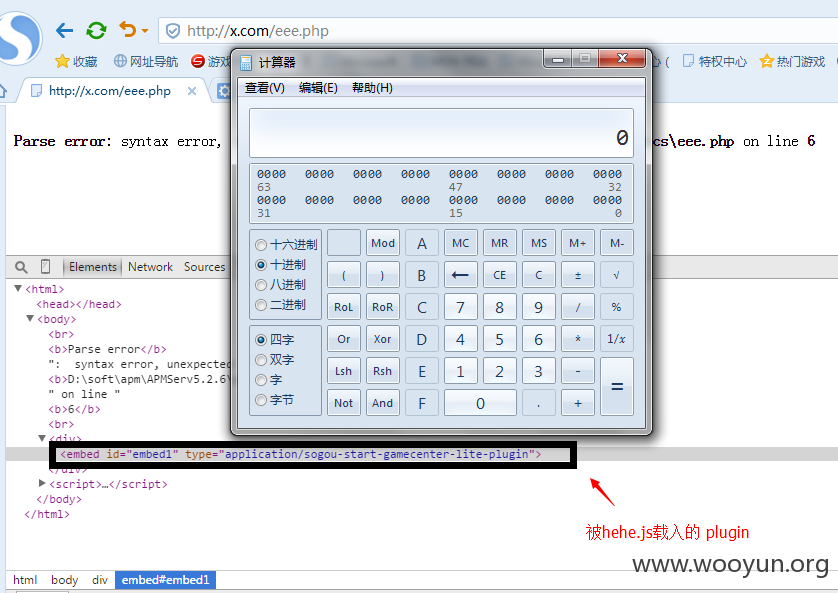Click the orange undo restore-tab icon
Screen dimensions: 838x593
pyautogui.click(x=128, y=29)
